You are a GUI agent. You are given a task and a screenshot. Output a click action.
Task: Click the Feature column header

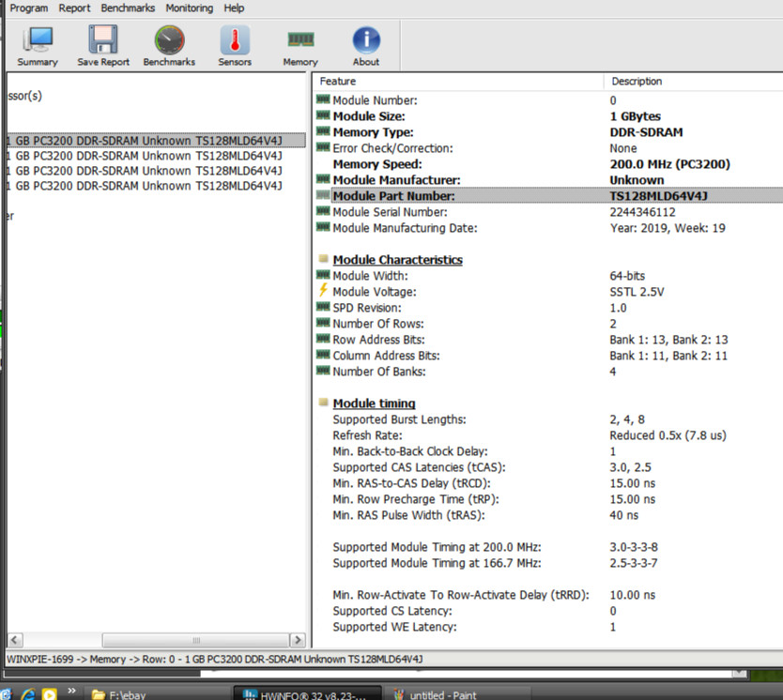(338, 82)
